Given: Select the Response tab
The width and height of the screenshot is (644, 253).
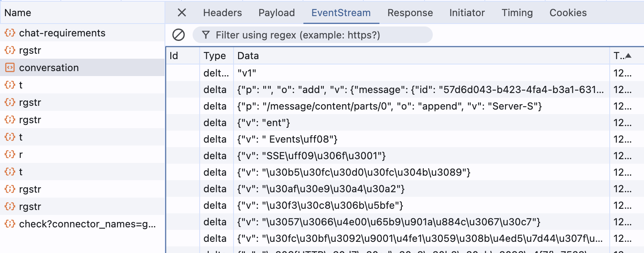Looking at the screenshot, I should point(410,13).
